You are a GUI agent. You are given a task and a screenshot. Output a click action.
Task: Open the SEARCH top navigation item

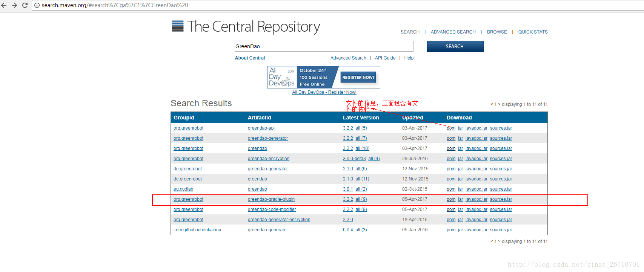[x=410, y=32]
